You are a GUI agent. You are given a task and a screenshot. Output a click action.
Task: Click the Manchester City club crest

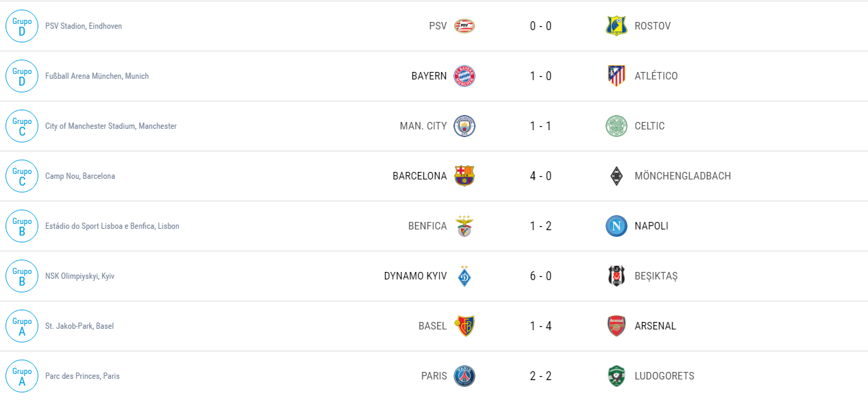pos(464,126)
